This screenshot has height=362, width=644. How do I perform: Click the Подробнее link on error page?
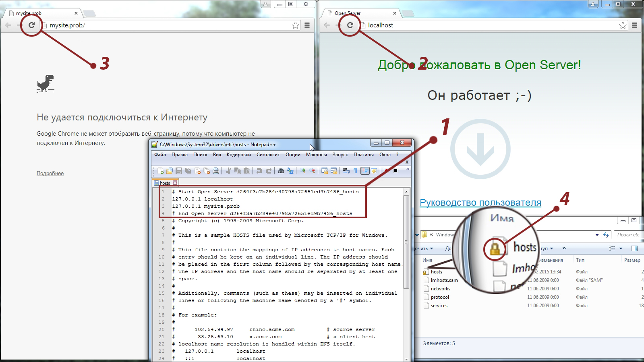pos(50,174)
